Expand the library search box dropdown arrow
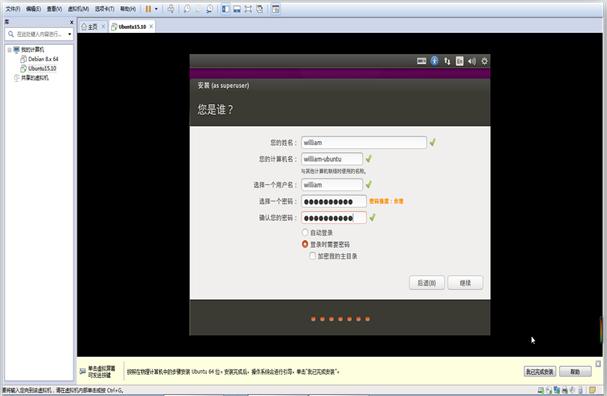This screenshot has height=396, width=607. [x=69, y=34]
